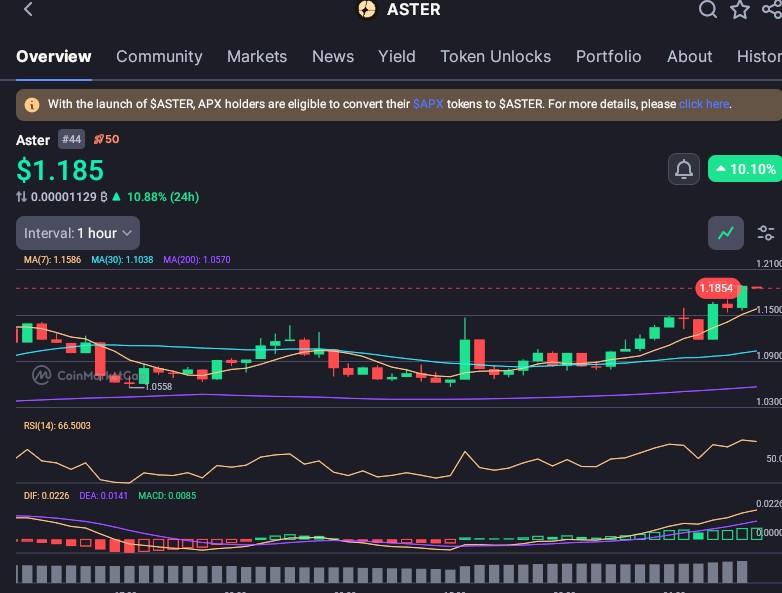
Task: Open the $APX token link
Action: [427, 104]
